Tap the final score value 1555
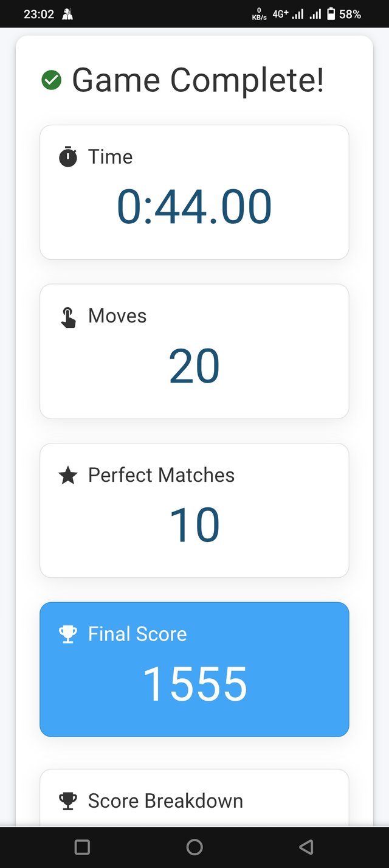This screenshot has width=389, height=868. tap(194, 684)
